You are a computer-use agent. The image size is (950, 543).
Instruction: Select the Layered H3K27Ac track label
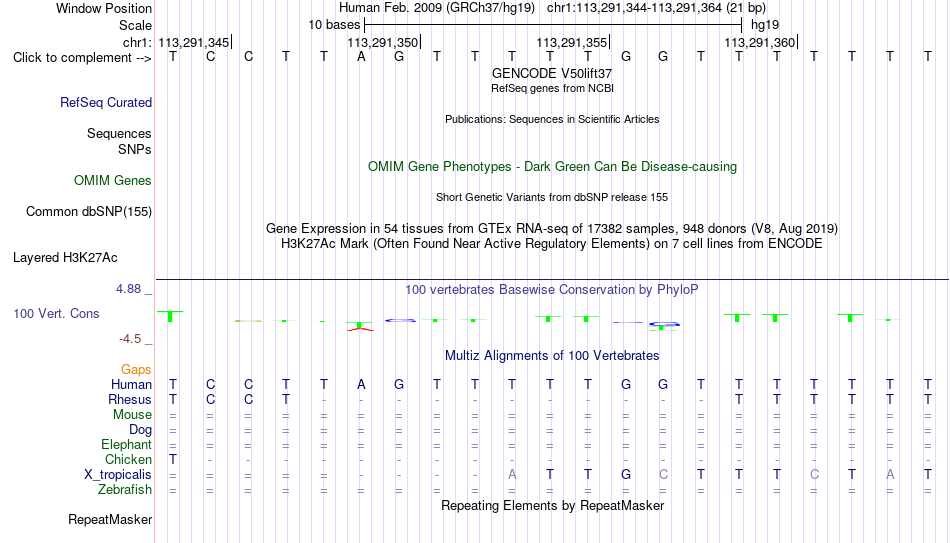tap(65, 258)
